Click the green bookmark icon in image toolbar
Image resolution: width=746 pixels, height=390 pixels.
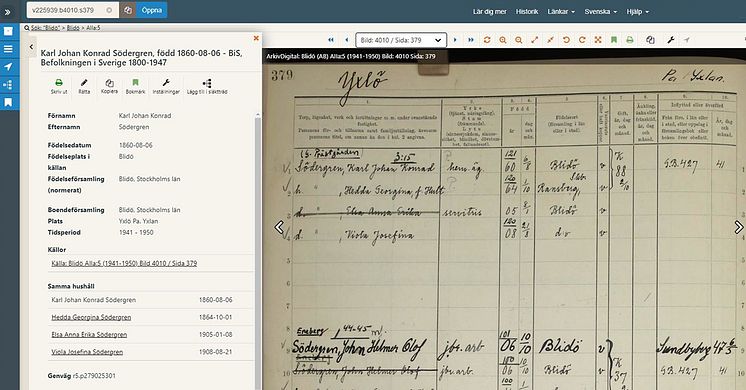[x=614, y=40]
